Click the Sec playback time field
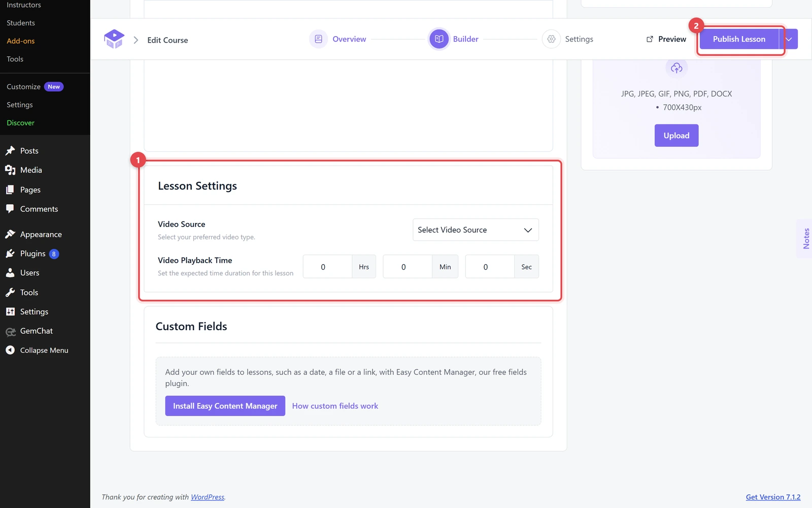The image size is (812, 508). click(490, 267)
